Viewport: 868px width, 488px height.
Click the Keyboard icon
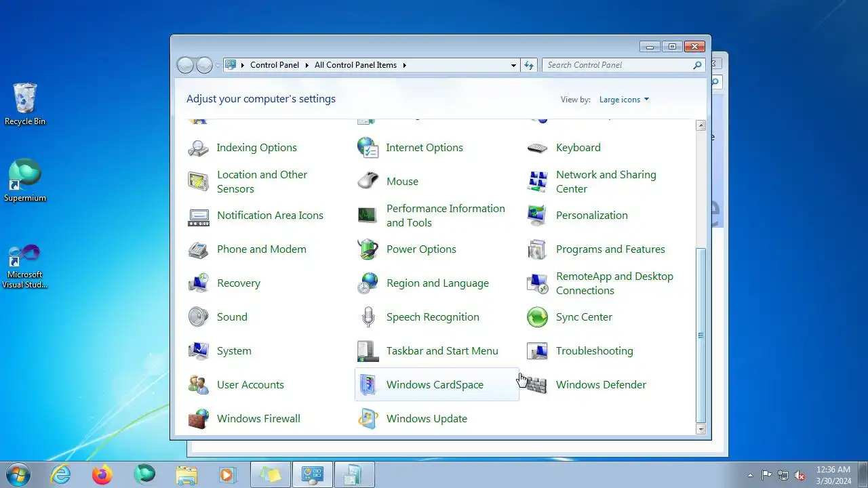(538, 148)
